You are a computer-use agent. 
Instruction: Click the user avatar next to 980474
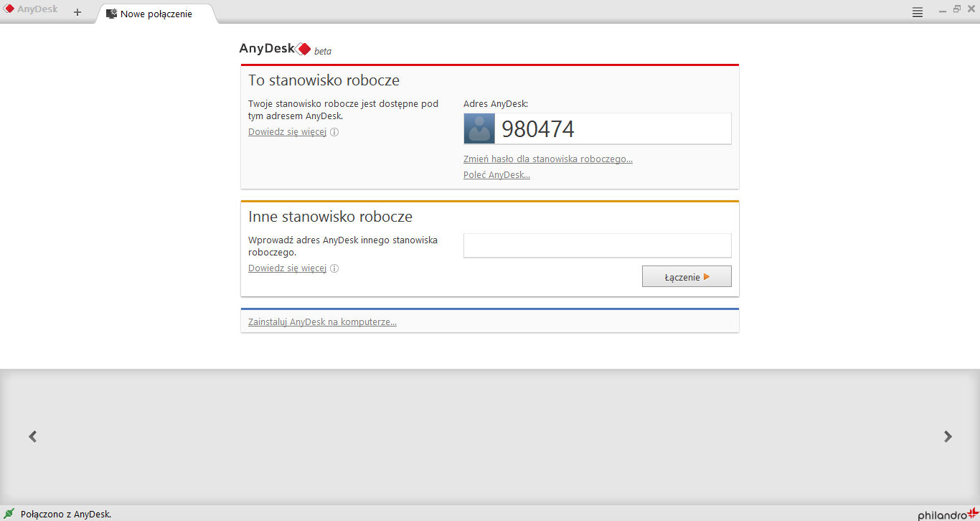tap(479, 128)
